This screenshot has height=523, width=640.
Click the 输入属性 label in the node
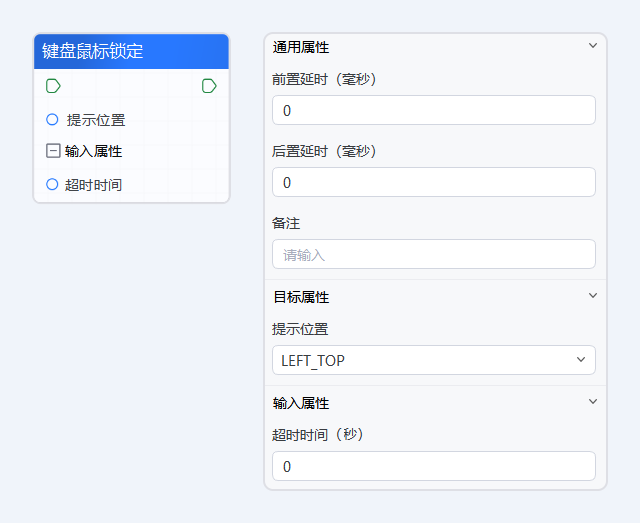pyautogui.click(x=93, y=151)
